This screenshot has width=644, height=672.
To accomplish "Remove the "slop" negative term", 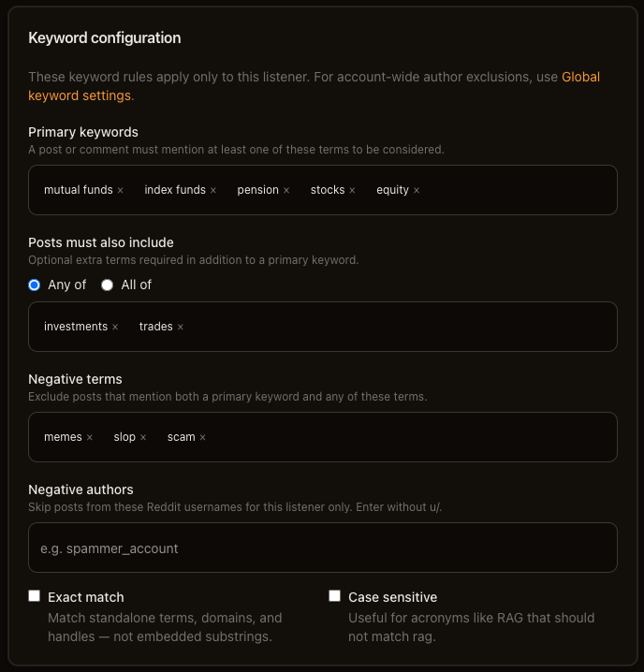I will point(143,437).
